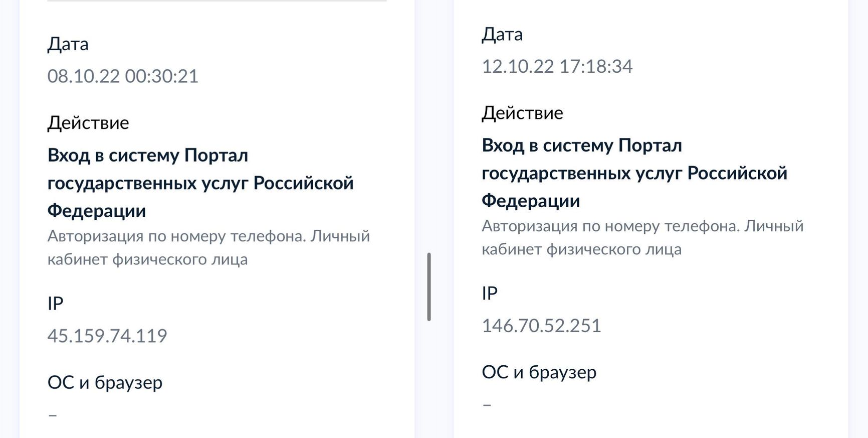
Task: Click the "Действие" label in the right card
Action: [x=522, y=113]
